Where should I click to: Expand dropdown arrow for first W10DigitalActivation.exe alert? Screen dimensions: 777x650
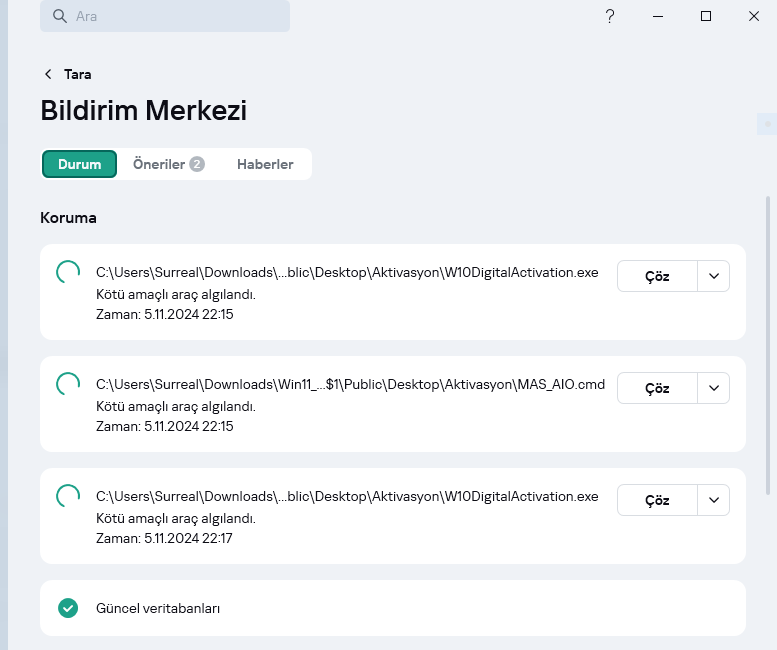[713, 276]
